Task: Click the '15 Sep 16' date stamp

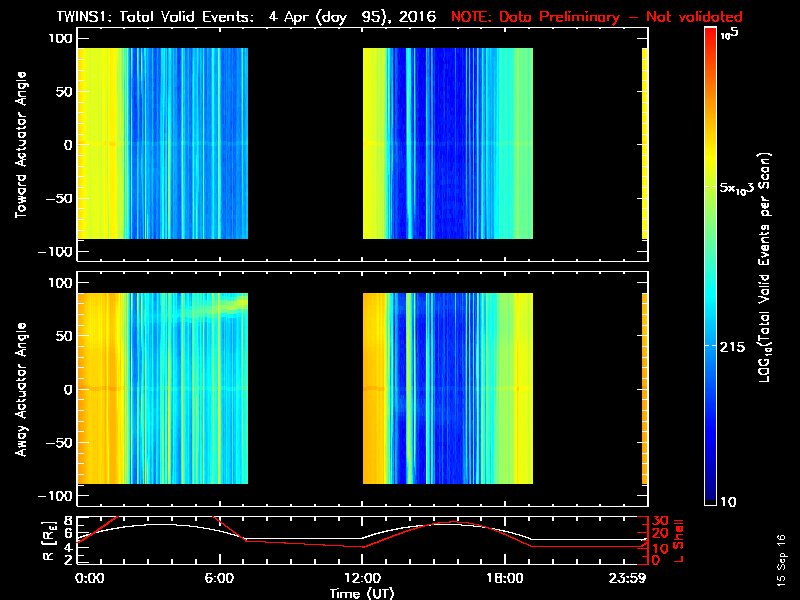Action: click(781, 559)
